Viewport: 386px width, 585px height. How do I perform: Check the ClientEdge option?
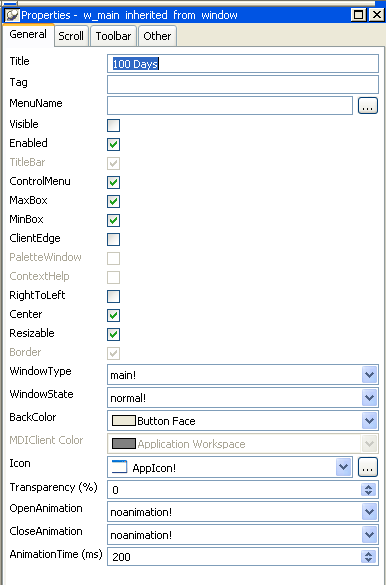tap(113, 239)
